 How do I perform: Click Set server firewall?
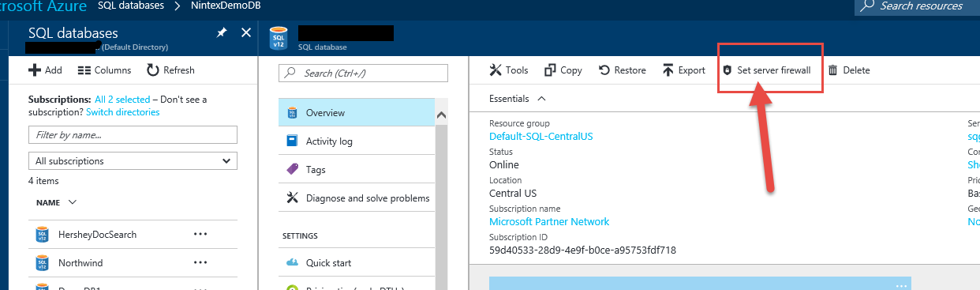pos(767,70)
